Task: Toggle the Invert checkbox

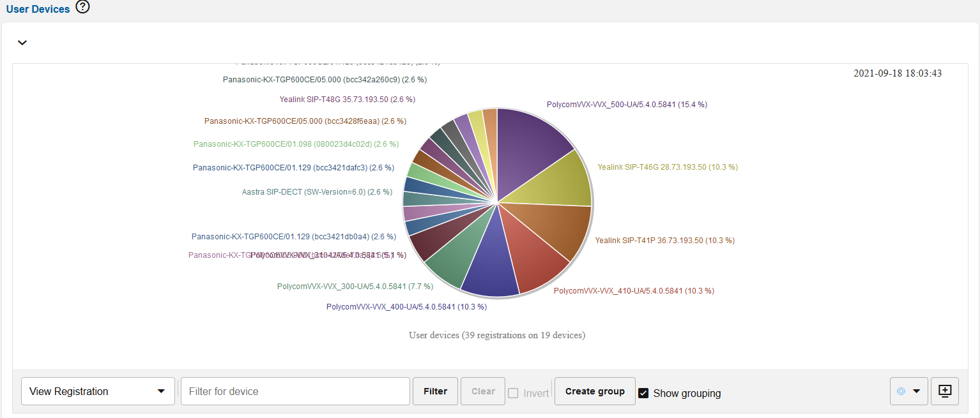Action: (513, 393)
